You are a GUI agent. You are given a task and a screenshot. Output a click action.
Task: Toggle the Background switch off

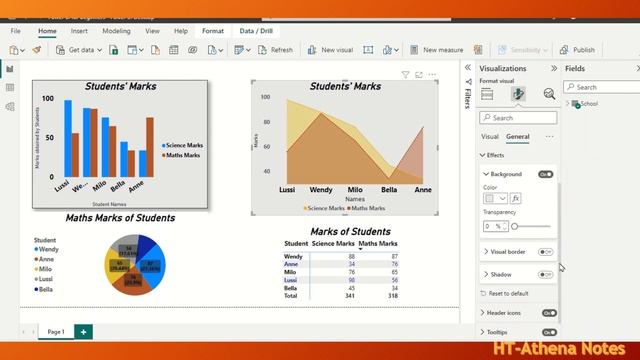[545, 174]
